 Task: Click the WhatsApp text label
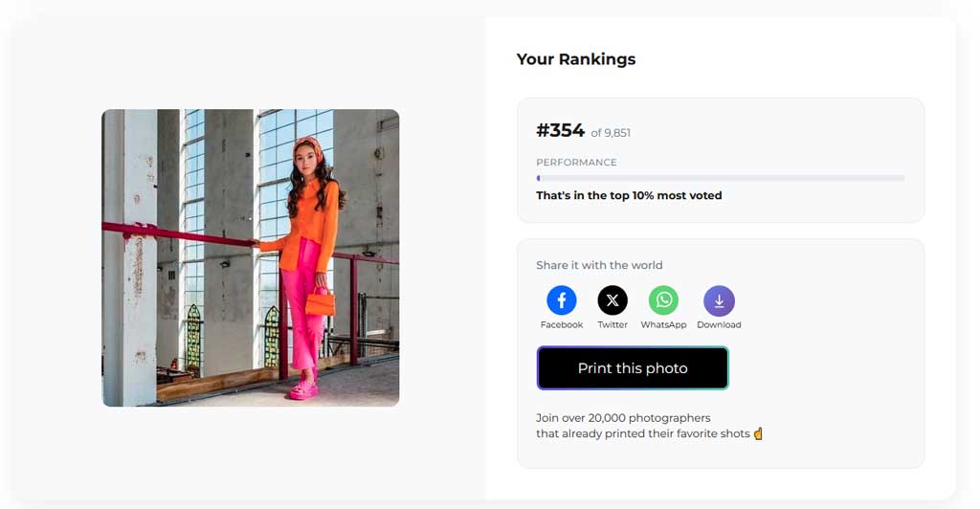tap(664, 324)
